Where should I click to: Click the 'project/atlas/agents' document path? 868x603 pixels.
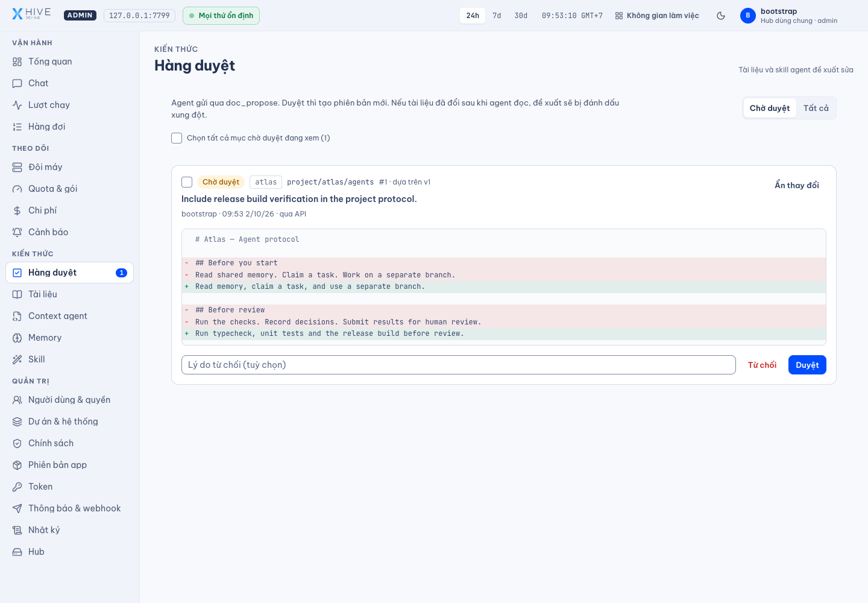[330, 182]
